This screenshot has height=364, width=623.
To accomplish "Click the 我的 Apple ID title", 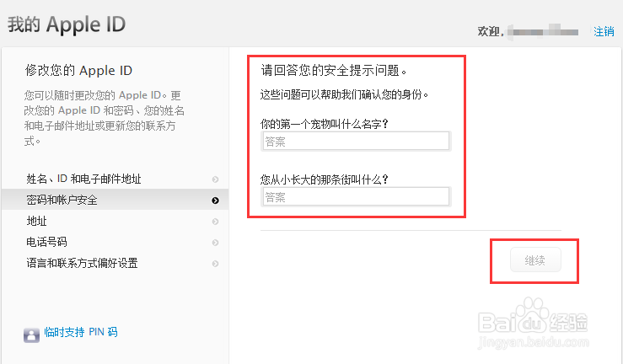I will (67, 24).
